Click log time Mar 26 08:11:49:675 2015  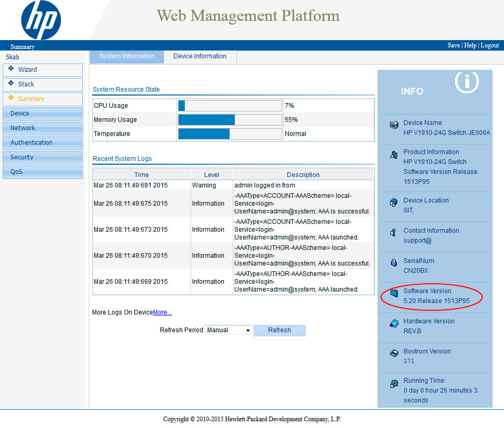(131, 204)
